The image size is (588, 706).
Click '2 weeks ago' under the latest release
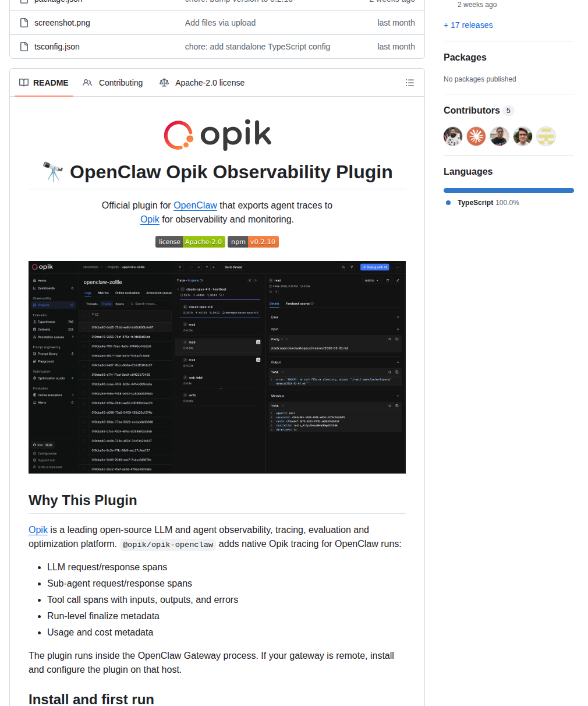(477, 4)
